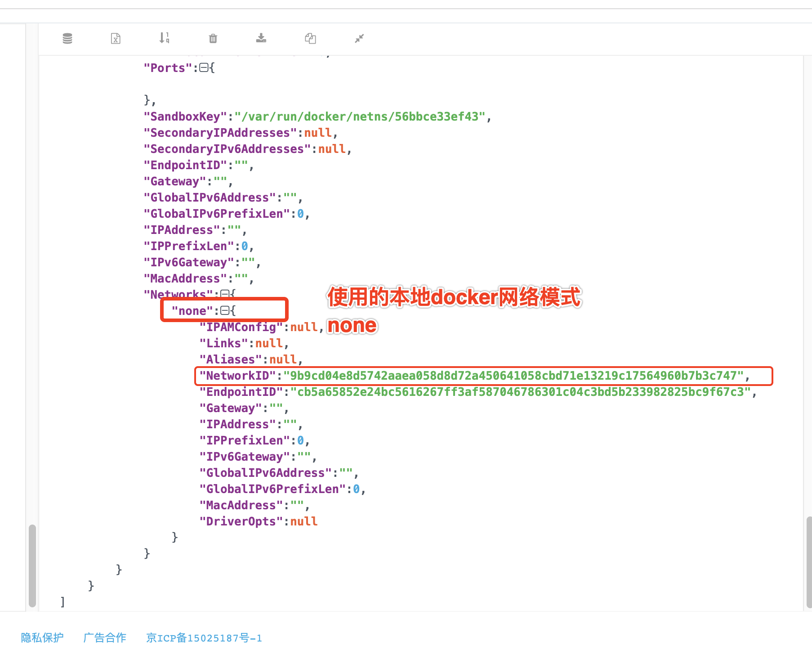Click the trash clear icon

213,39
